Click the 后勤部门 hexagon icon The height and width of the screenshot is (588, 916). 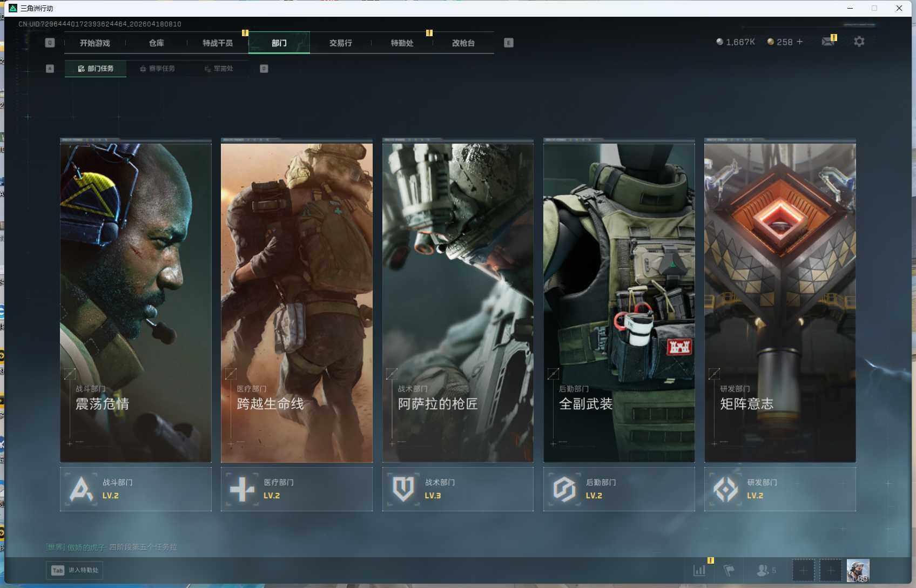click(x=564, y=489)
